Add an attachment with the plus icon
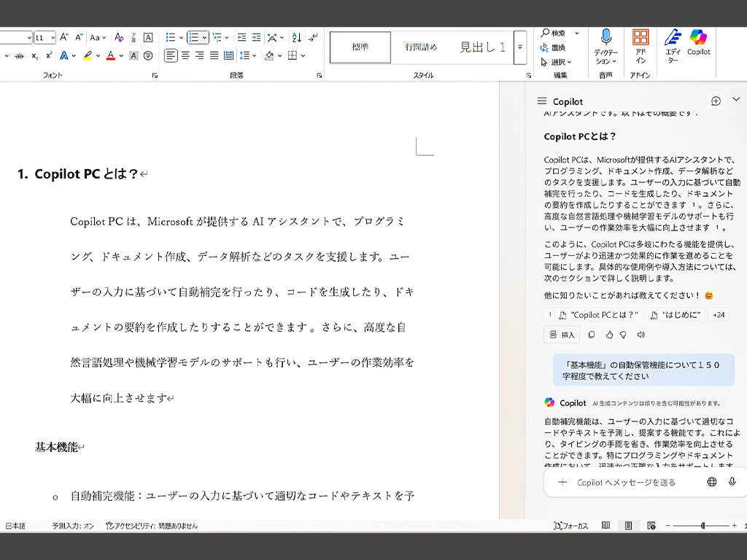 tap(562, 483)
